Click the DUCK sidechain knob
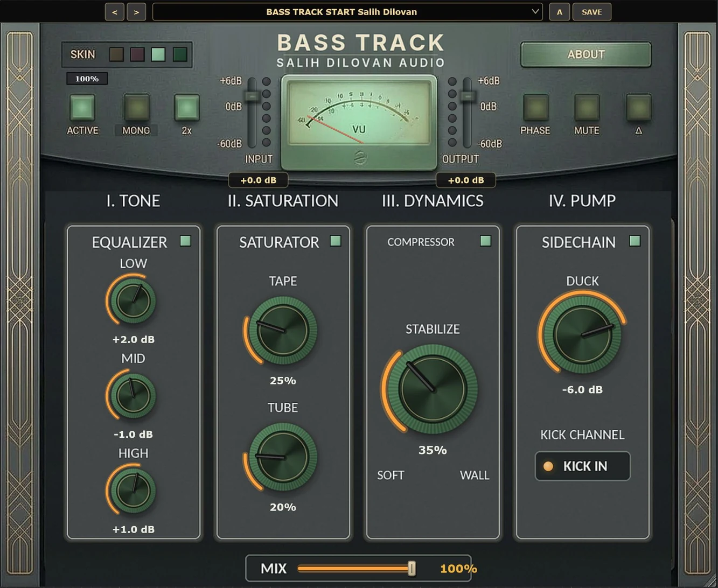Image resolution: width=718 pixels, height=588 pixels. coord(582,334)
